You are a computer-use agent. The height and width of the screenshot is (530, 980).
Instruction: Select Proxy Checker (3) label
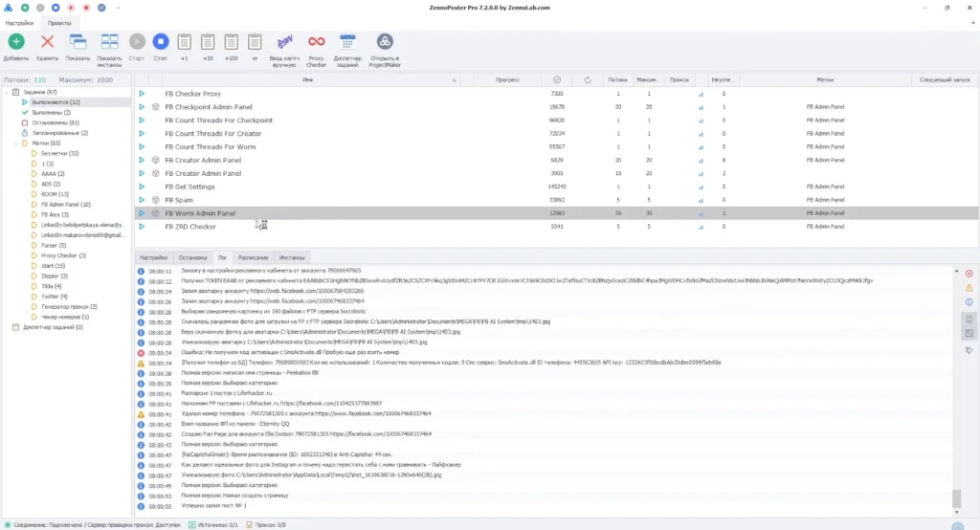pos(64,255)
